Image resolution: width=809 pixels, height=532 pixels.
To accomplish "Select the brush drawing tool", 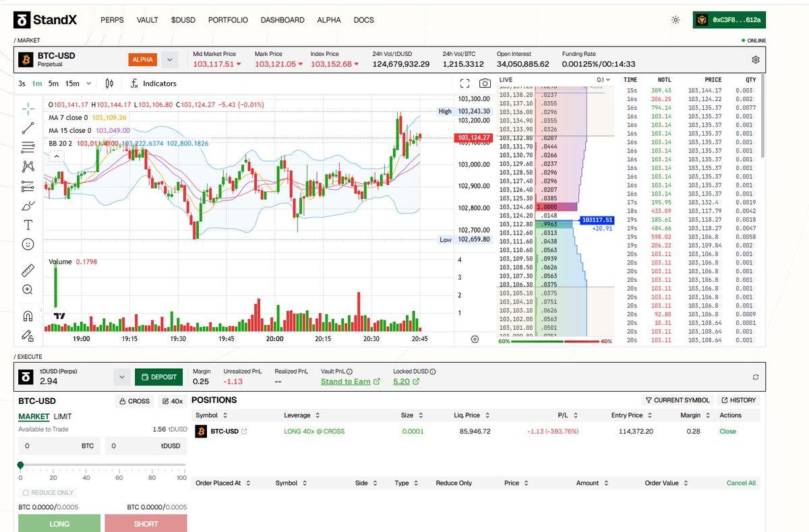I will tap(28, 205).
